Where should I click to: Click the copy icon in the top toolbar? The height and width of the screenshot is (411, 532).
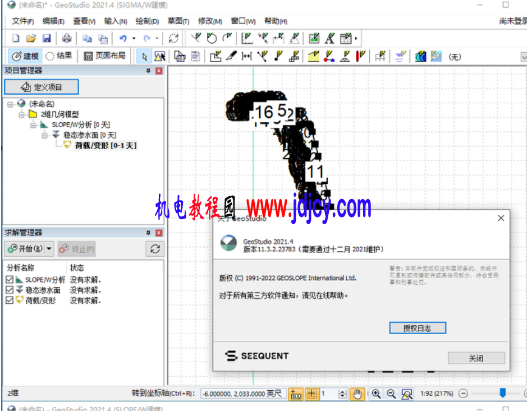click(x=87, y=38)
